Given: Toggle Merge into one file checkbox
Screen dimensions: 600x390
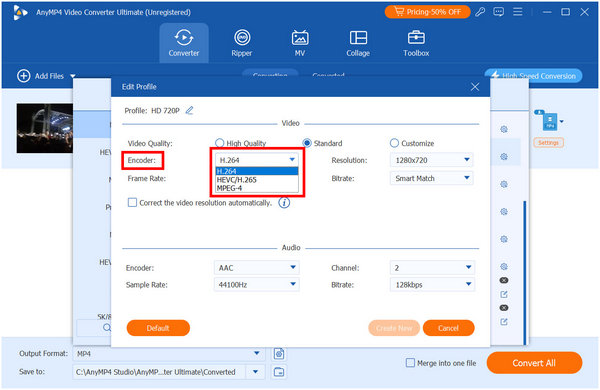Looking at the screenshot, I should click(x=410, y=363).
